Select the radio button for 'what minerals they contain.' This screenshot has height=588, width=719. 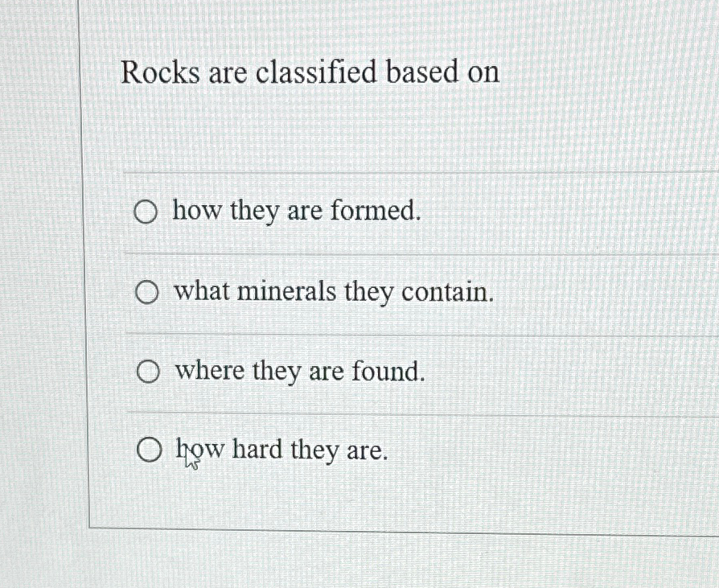click(148, 293)
